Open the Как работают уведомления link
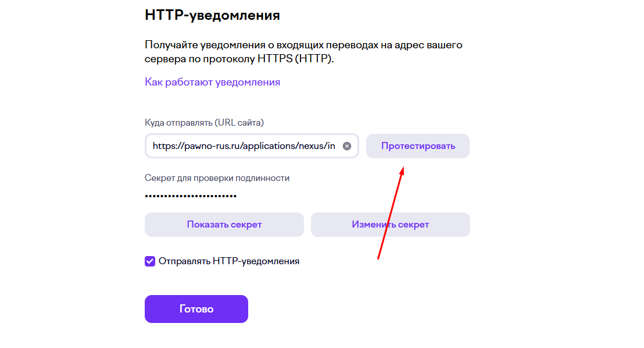The width and height of the screenshot is (644, 348). point(212,82)
